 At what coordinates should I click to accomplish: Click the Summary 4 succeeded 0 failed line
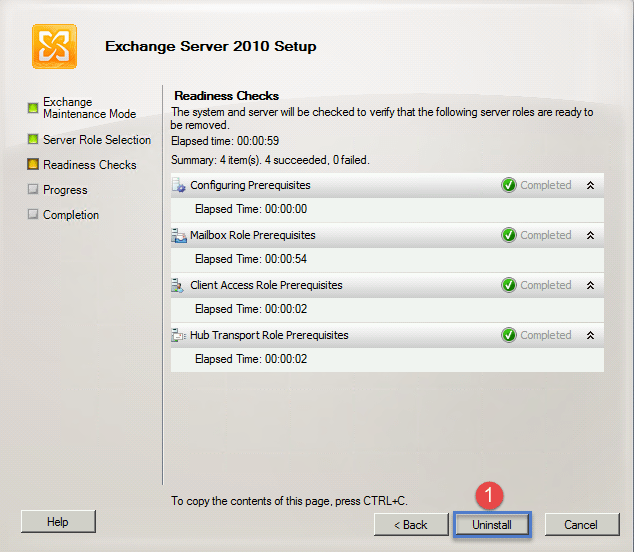270,160
